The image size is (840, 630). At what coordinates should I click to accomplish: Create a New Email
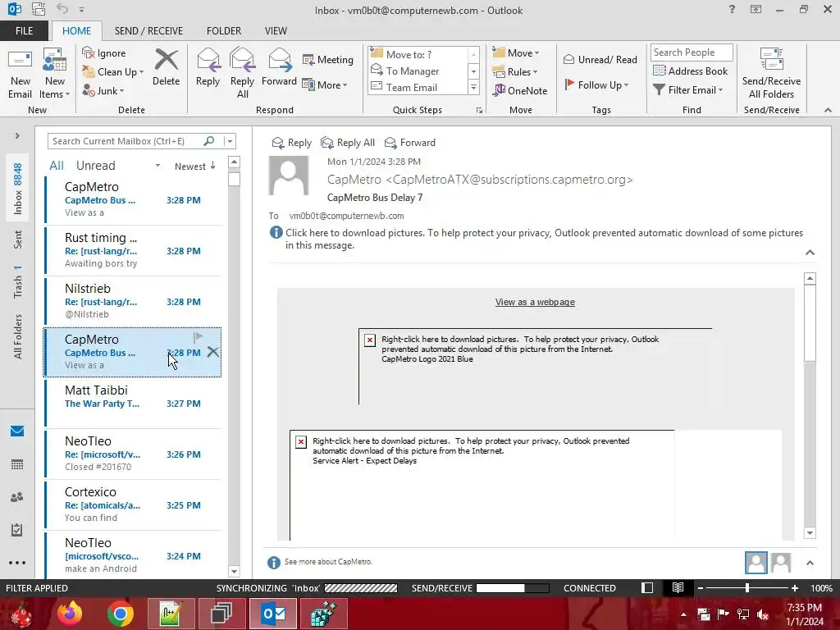(x=21, y=74)
